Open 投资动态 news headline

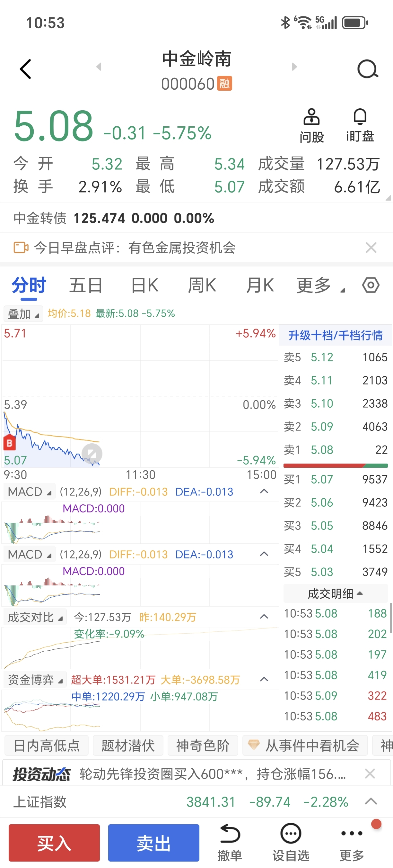pyautogui.click(x=213, y=774)
